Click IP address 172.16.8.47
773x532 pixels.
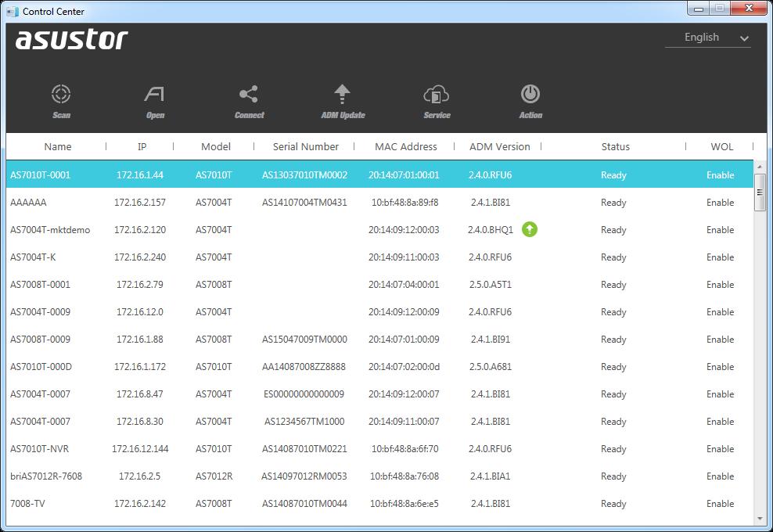tap(140, 394)
